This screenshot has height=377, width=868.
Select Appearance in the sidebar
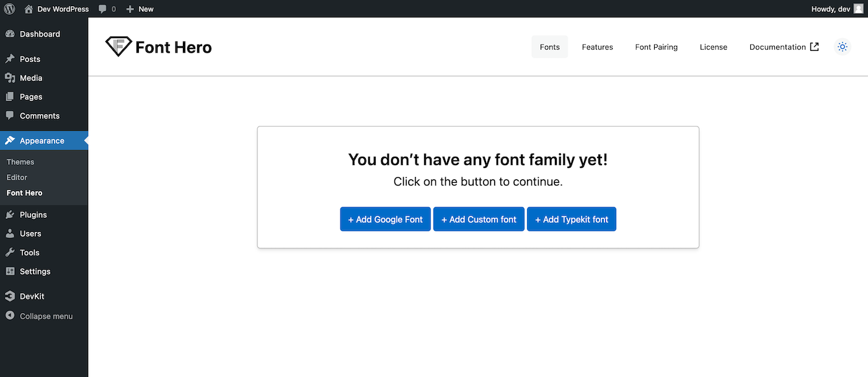44,141
